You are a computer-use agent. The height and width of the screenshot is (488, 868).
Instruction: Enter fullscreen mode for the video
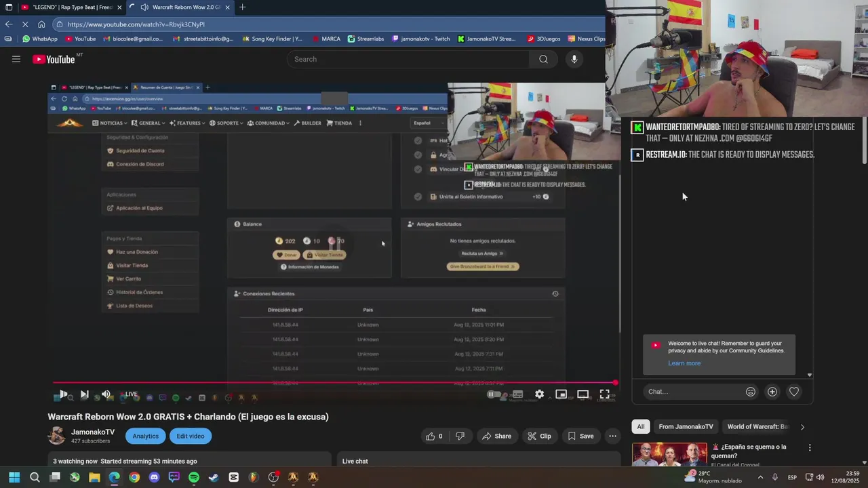click(x=604, y=394)
